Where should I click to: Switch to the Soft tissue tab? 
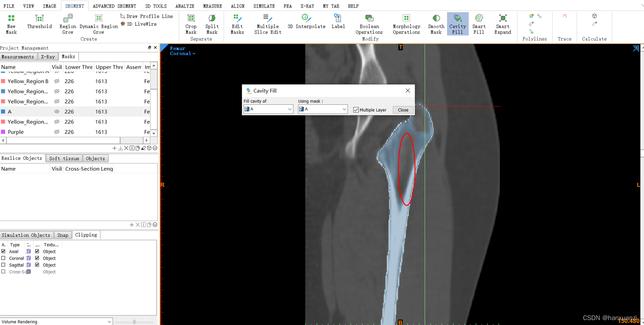coord(64,158)
